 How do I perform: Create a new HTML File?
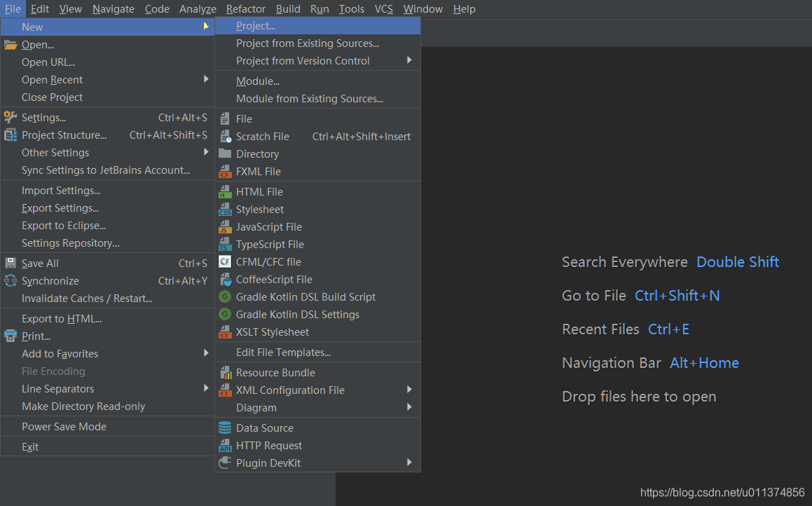pyautogui.click(x=259, y=191)
